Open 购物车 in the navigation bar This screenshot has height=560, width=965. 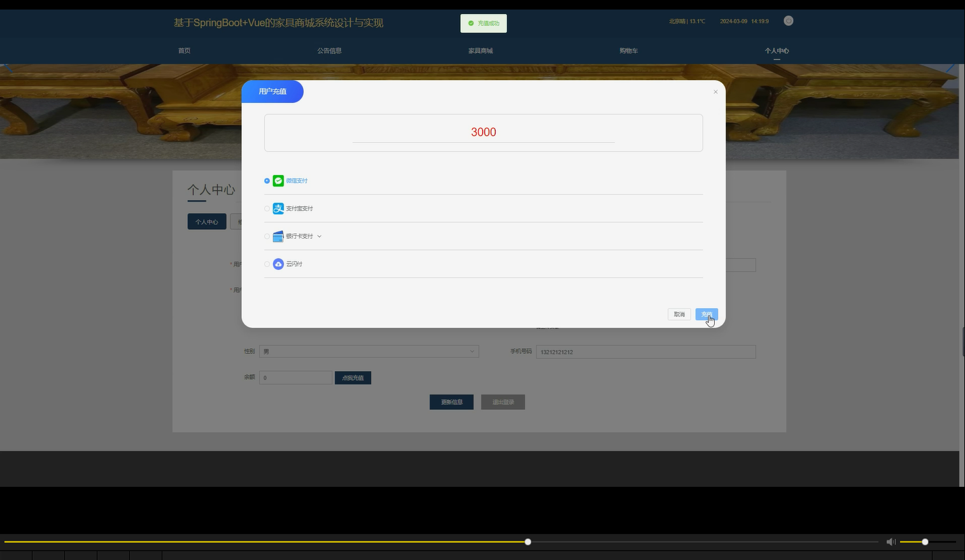tap(628, 51)
